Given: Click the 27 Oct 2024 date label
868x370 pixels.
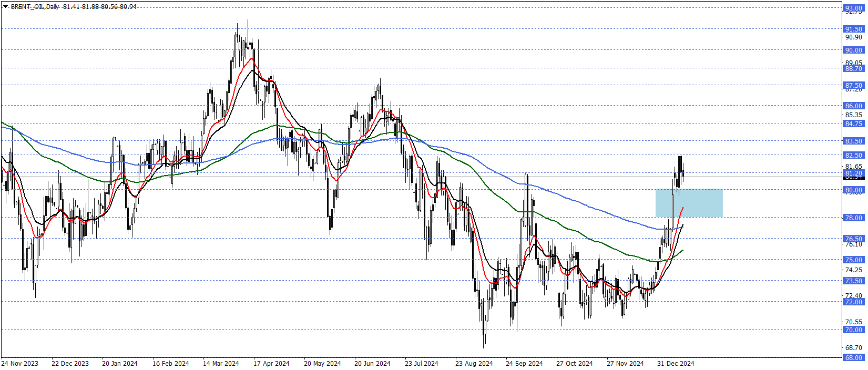Looking at the screenshot, I should 575,363.
